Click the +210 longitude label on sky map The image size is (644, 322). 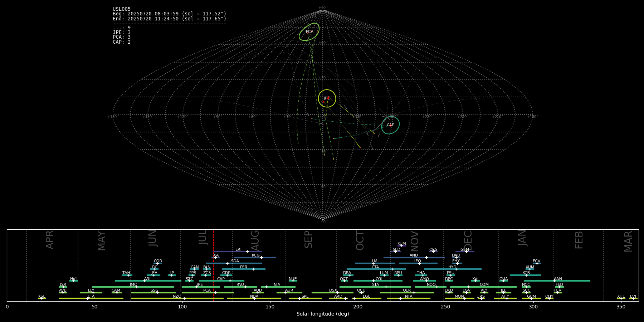point(497,117)
